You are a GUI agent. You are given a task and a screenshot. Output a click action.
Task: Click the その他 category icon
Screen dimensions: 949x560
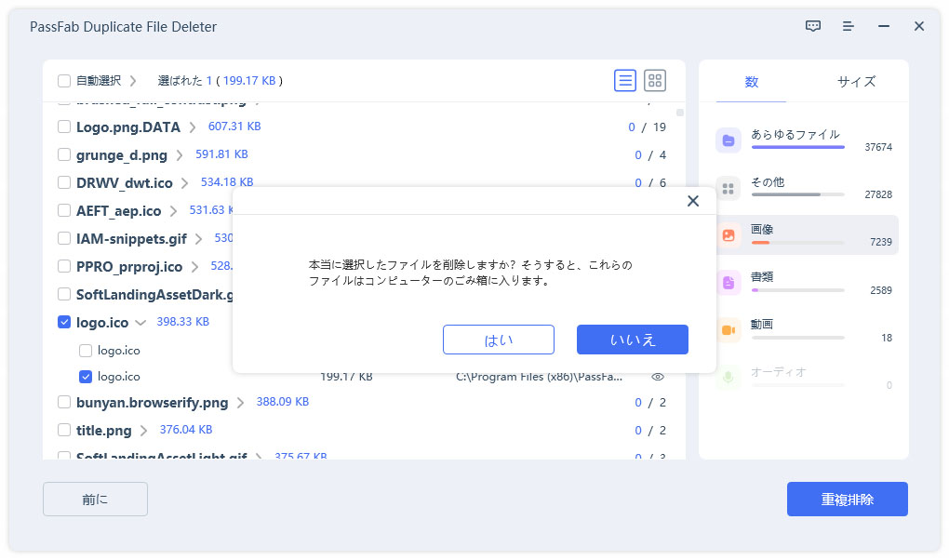728,188
